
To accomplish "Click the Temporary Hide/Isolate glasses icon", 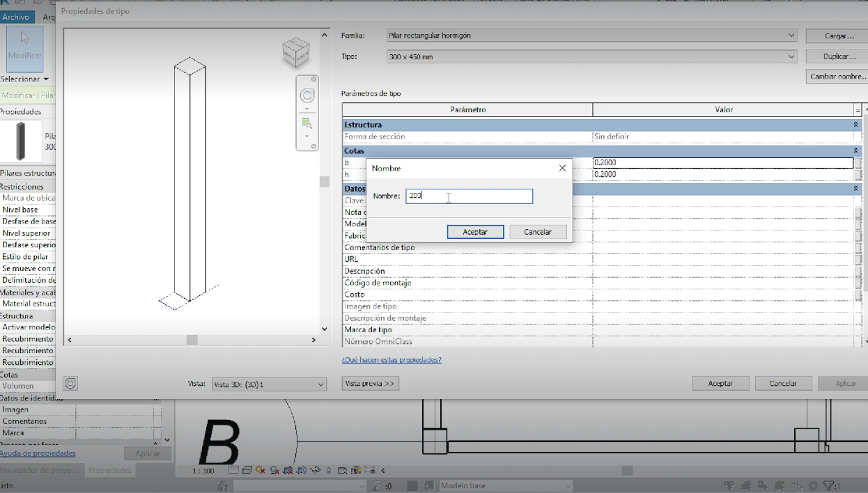I will [316, 471].
